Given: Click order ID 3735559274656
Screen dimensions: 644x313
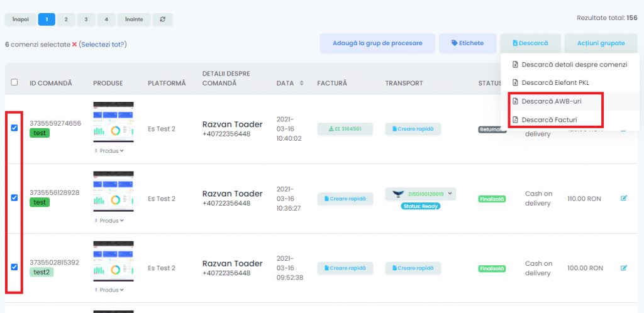Looking at the screenshot, I should 55,123.
